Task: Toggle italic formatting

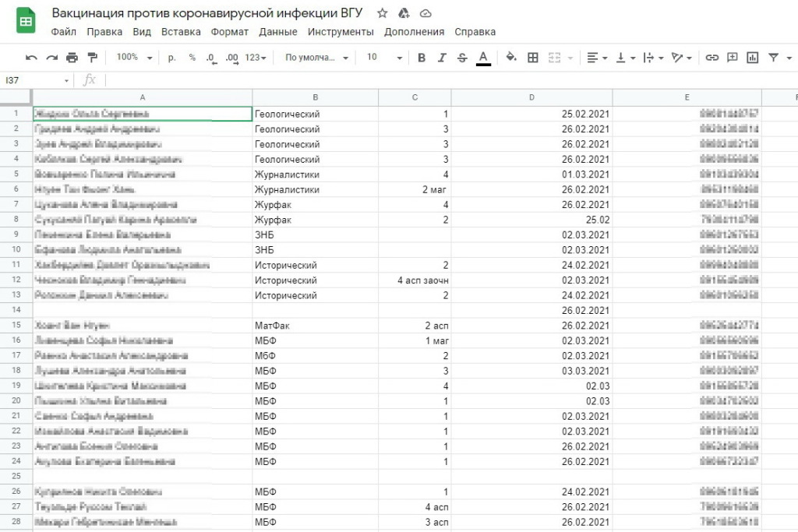Action: tap(442, 58)
